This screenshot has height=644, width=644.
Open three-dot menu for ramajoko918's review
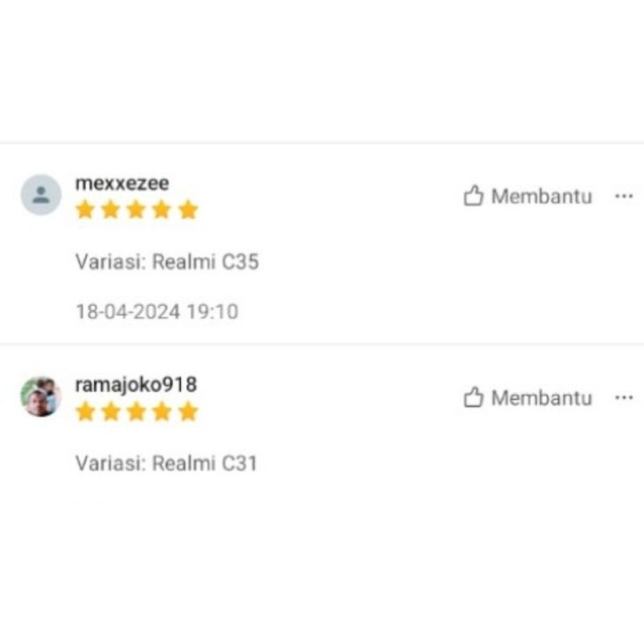(x=624, y=397)
